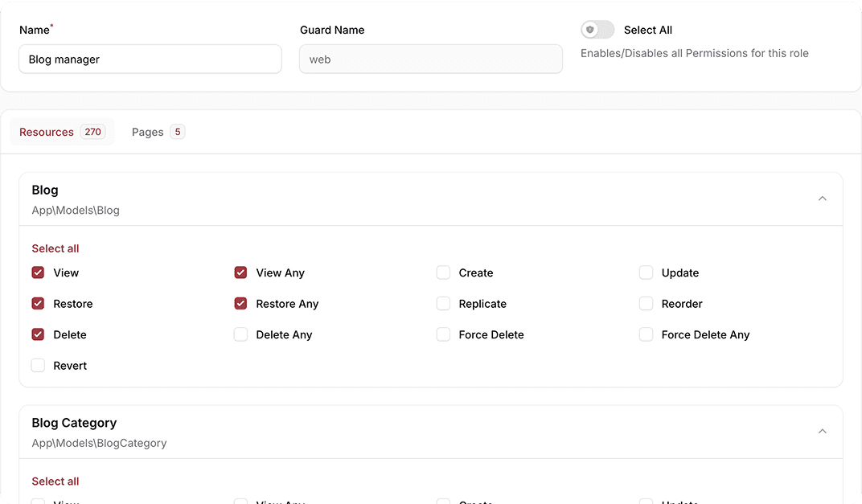
Task: Toggle the Select All permissions switch
Action: point(597,30)
